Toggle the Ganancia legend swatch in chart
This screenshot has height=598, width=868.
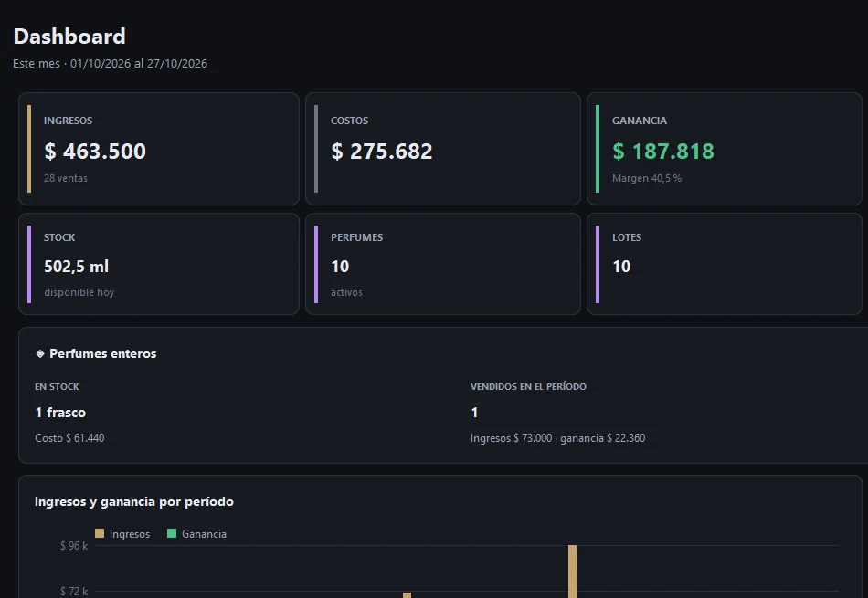pyautogui.click(x=172, y=533)
